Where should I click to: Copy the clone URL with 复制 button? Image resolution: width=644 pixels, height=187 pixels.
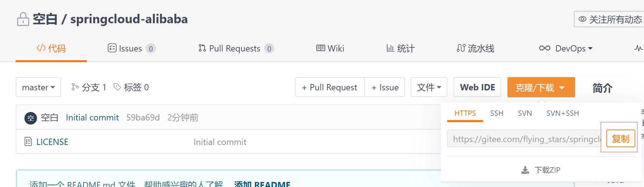pyautogui.click(x=621, y=138)
